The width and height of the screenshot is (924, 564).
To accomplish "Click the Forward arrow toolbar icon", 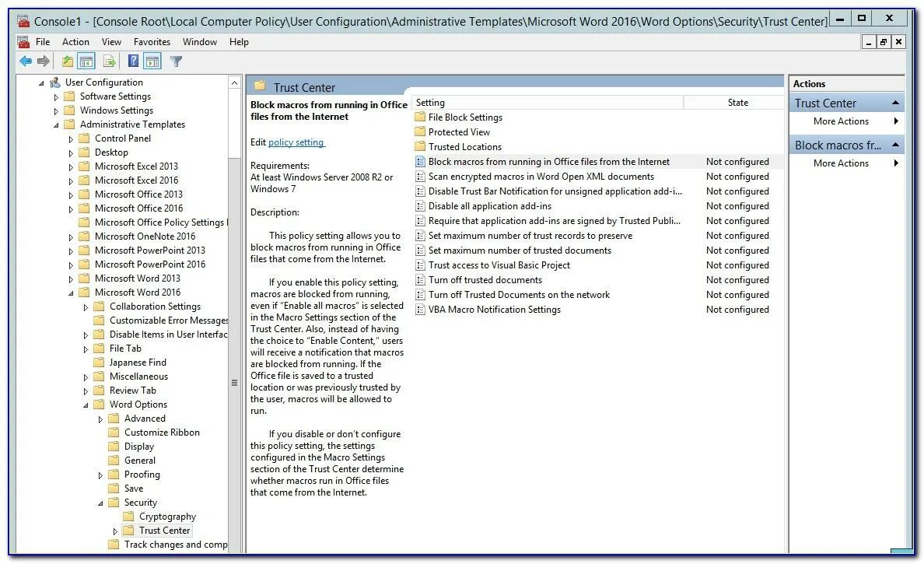I will (x=43, y=61).
